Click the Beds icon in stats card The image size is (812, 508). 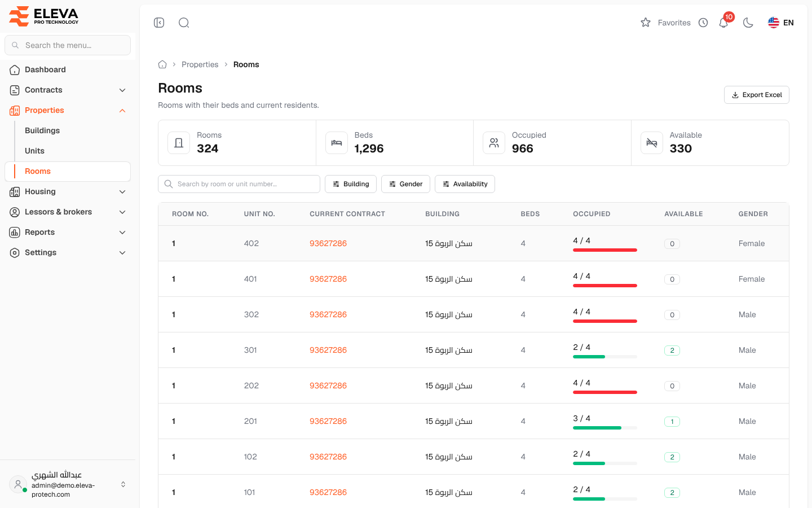pyautogui.click(x=337, y=143)
